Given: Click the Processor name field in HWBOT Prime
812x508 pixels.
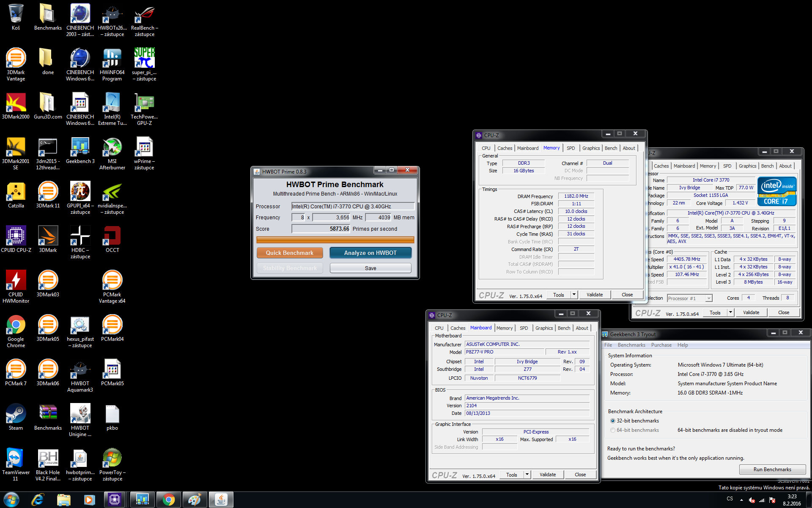Looking at the screenshot, I should (353, 207).
